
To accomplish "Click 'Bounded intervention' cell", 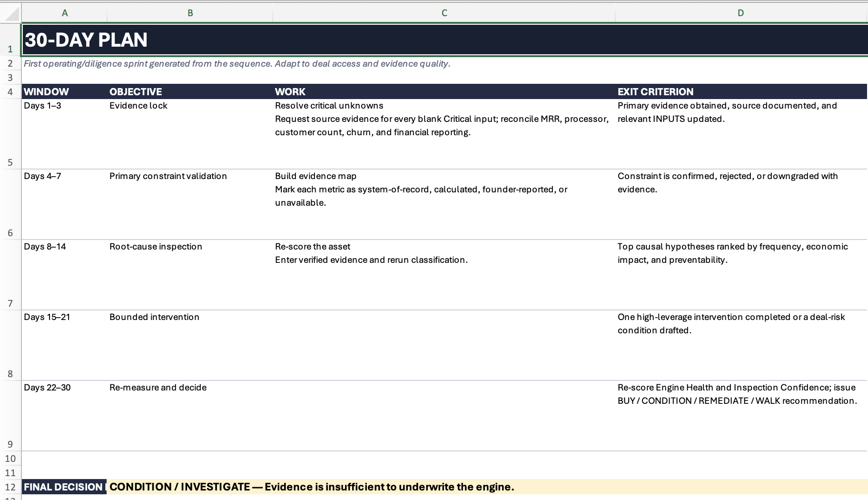I will coord(190,345).
